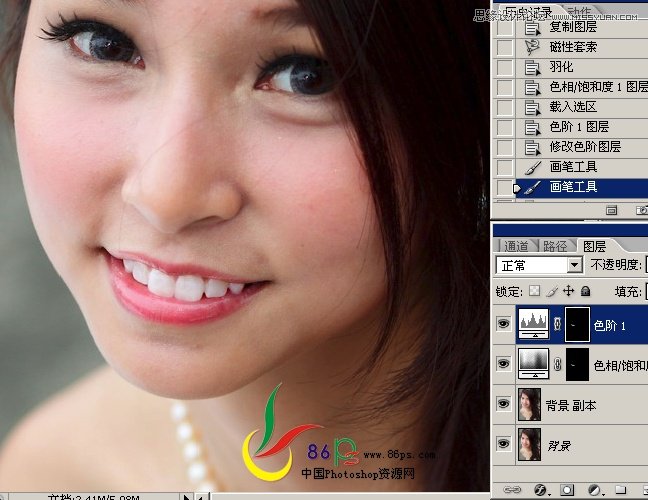
Task: Click the document icon beside 色相/饱和度 1 图层 history state
Action: pos(533,87)
